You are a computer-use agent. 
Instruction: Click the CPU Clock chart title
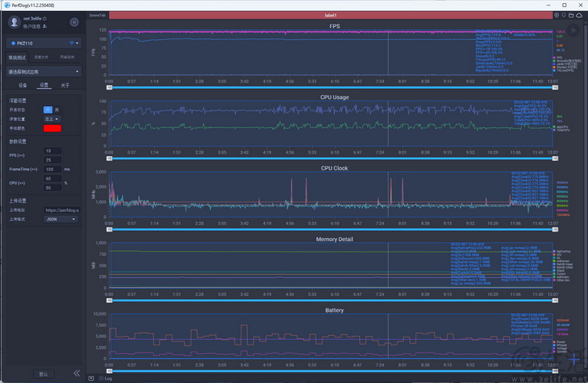[335, 168]
